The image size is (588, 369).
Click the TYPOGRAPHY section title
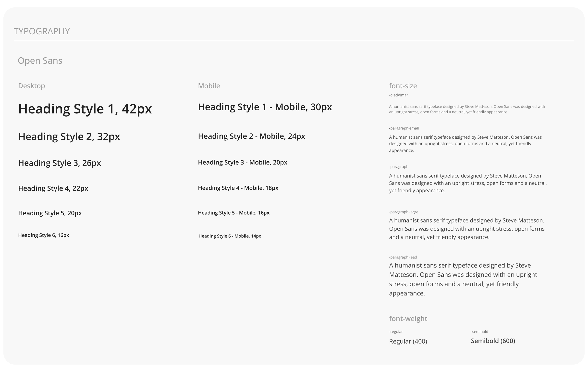(x=42, y=31)
